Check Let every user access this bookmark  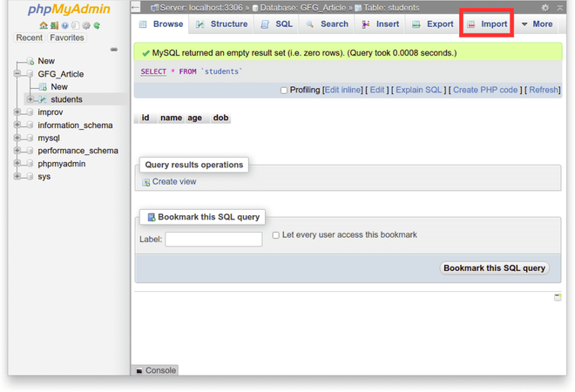pos(276,235)
